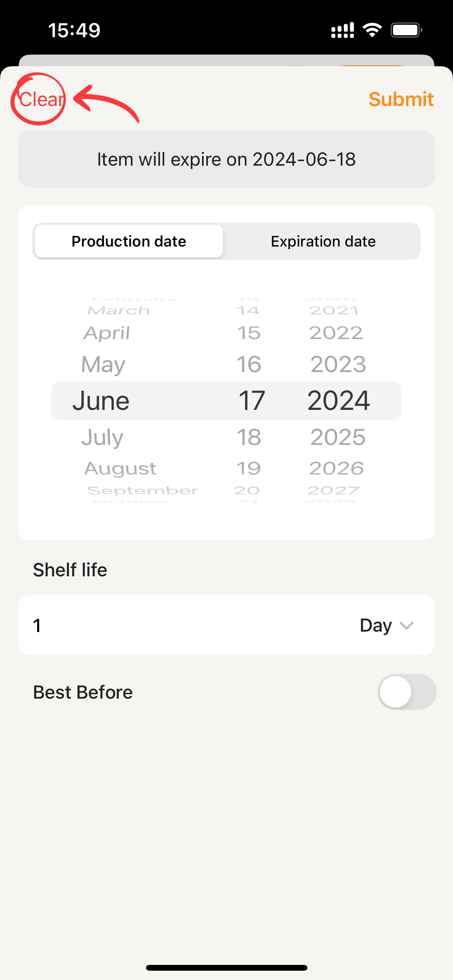This screenshot has height=980, width=453.
Task: Open the Day unit dropdown
Action: click(376, 625)
